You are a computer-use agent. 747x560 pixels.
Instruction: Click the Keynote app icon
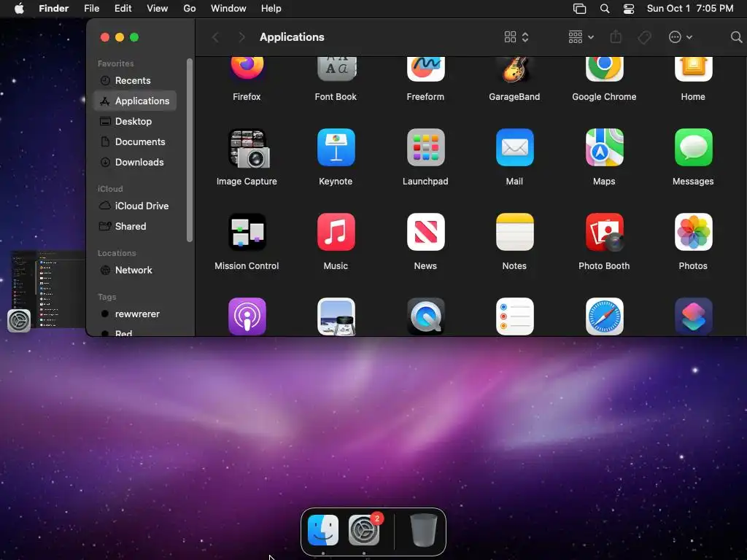pyautogui.click(x=336, y=147)
